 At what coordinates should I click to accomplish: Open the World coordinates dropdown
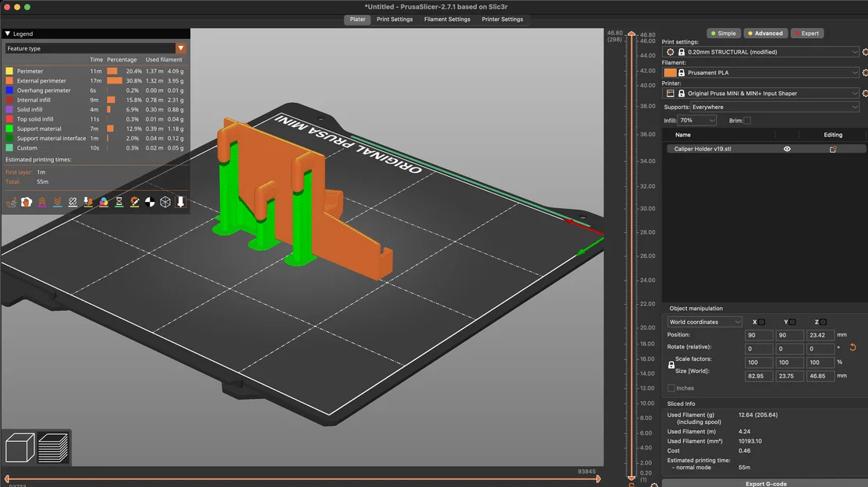[704, 322]
